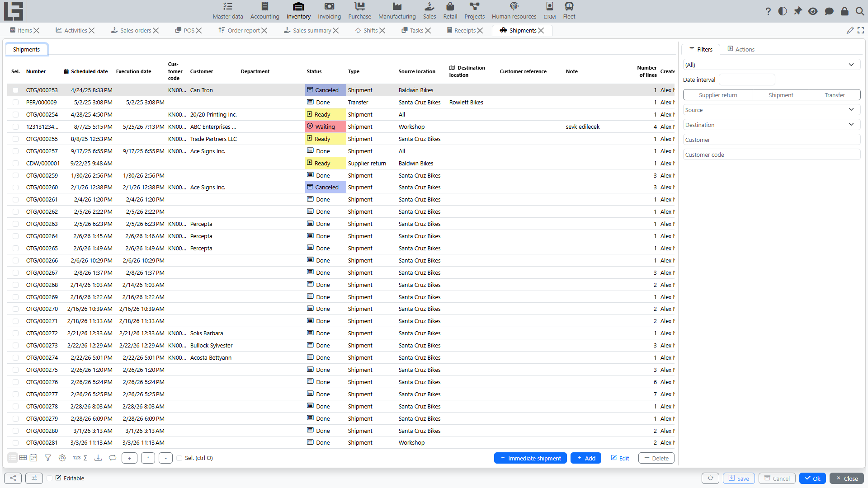Open the Accounting module

[264, 11]
